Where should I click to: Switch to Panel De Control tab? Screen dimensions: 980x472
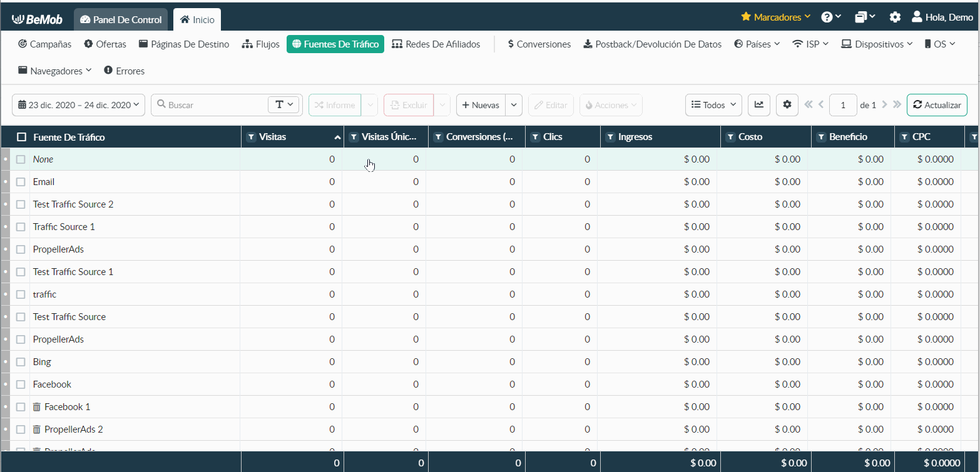(x=121, y=19)
